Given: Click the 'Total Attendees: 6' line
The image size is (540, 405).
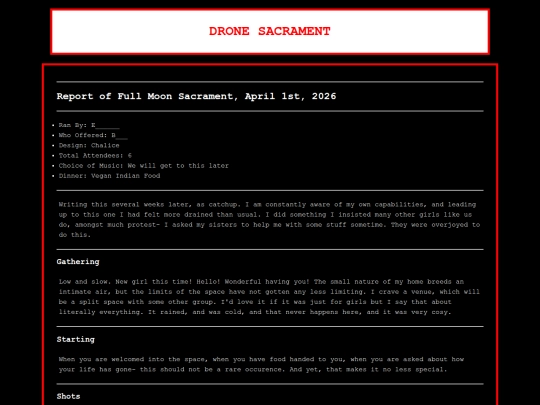Looking at the screenshot, I should [95, 156].
